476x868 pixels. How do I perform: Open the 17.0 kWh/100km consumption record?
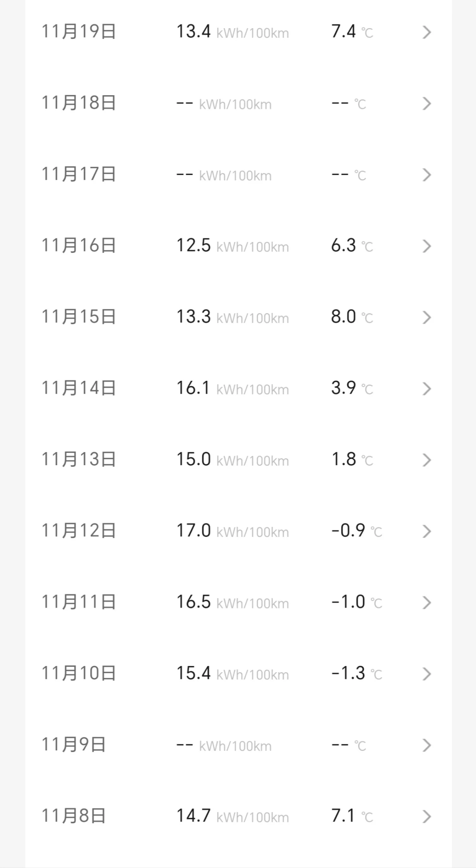pos(232,531)
